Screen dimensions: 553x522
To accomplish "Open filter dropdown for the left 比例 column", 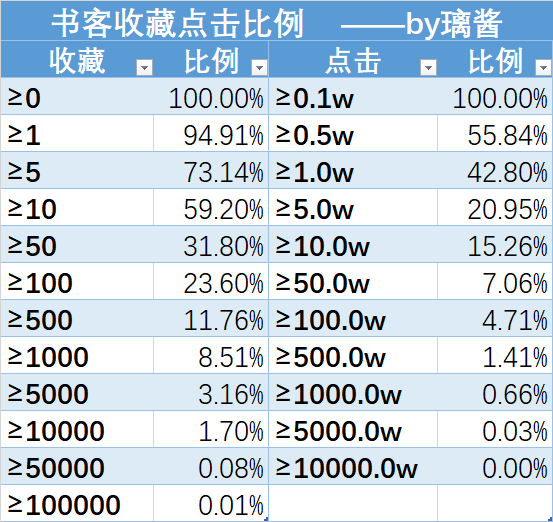I will click(259, 67).
